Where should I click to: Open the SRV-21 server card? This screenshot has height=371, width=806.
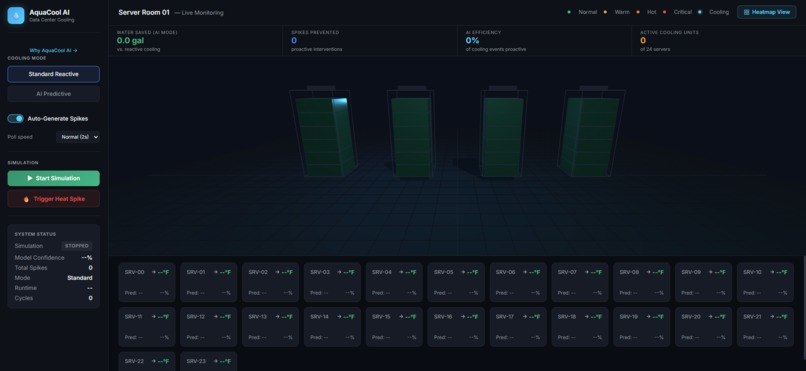pos(765,327)
